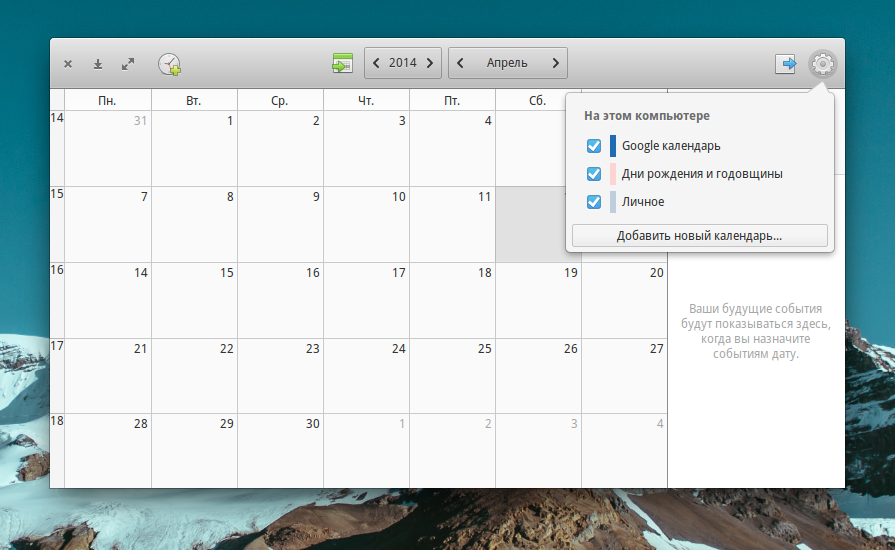Click the pink Дни рождения color swatch
The image size is (895, 550).
click(612, 174)
